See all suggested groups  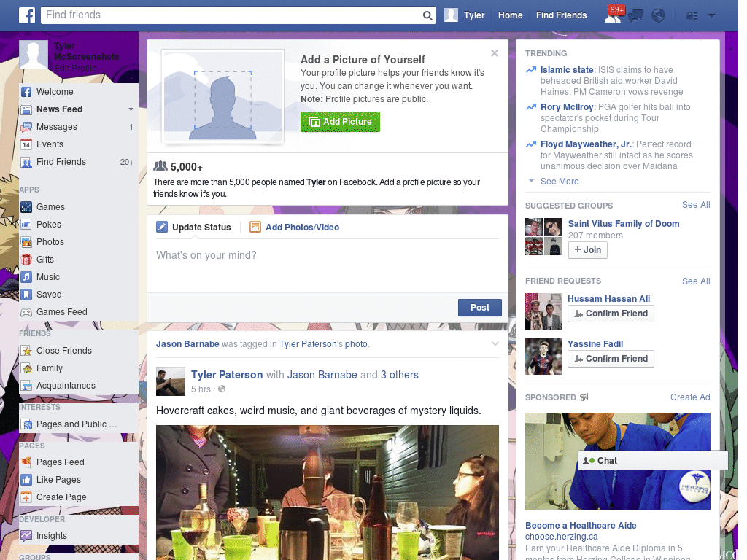pos(695,205)
